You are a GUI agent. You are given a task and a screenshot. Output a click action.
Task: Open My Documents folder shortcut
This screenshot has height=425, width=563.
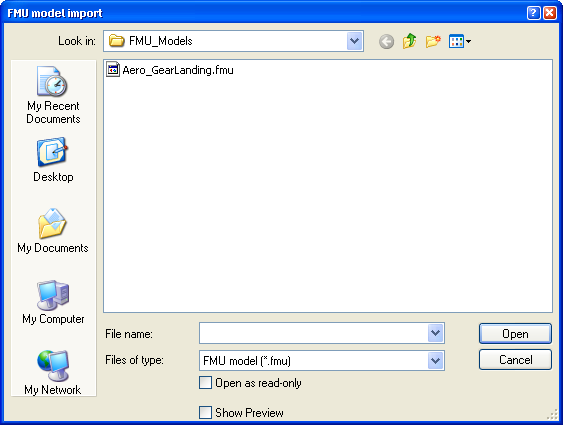[x=53, y=230]
